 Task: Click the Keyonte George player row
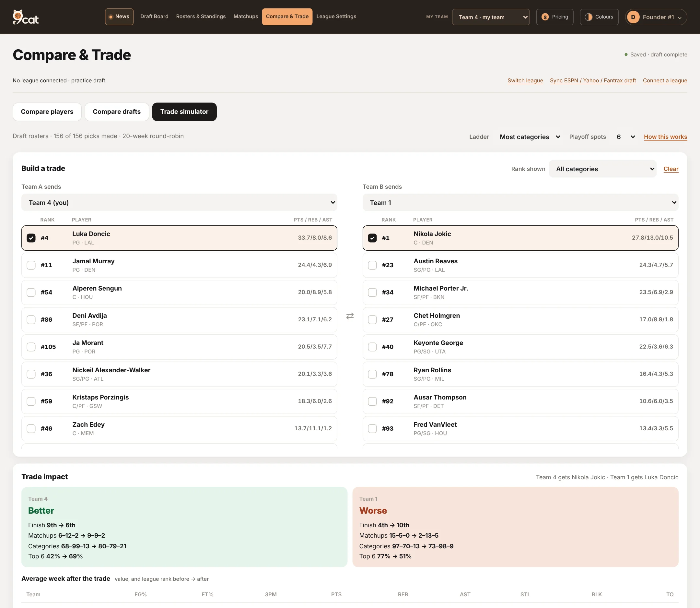(x=520, y=347)
